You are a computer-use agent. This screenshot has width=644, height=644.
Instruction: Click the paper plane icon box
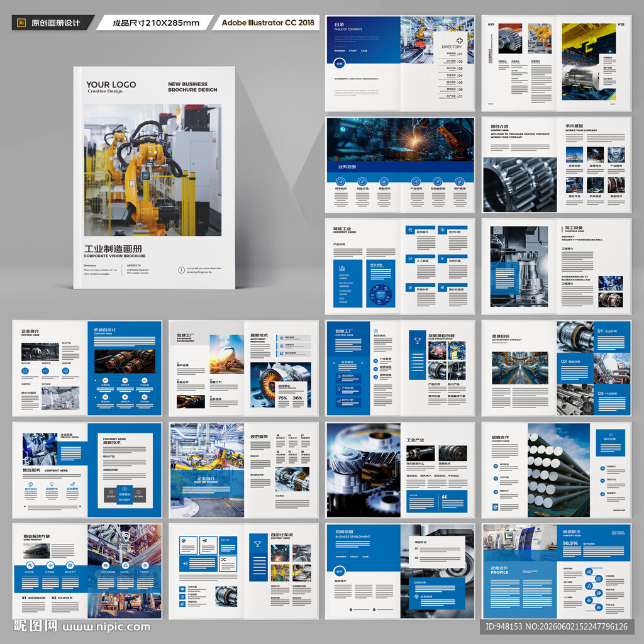click(x=208, y=545)
